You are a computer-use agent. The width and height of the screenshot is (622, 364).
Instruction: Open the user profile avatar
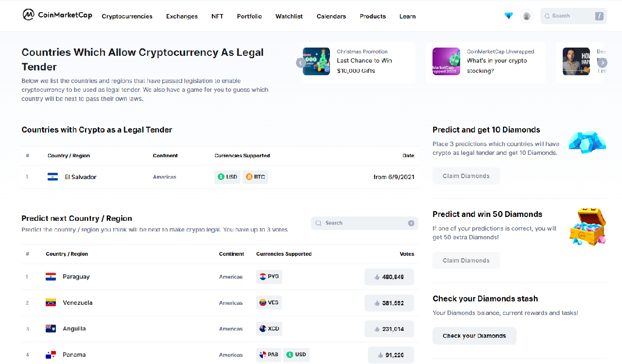pos(526,16)
